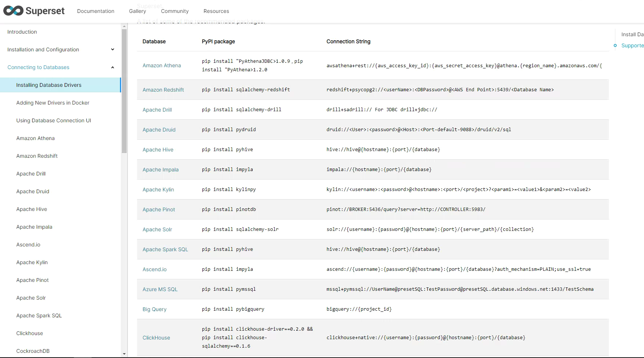Follow the Apache Impala table link

[x=161, y=170]
